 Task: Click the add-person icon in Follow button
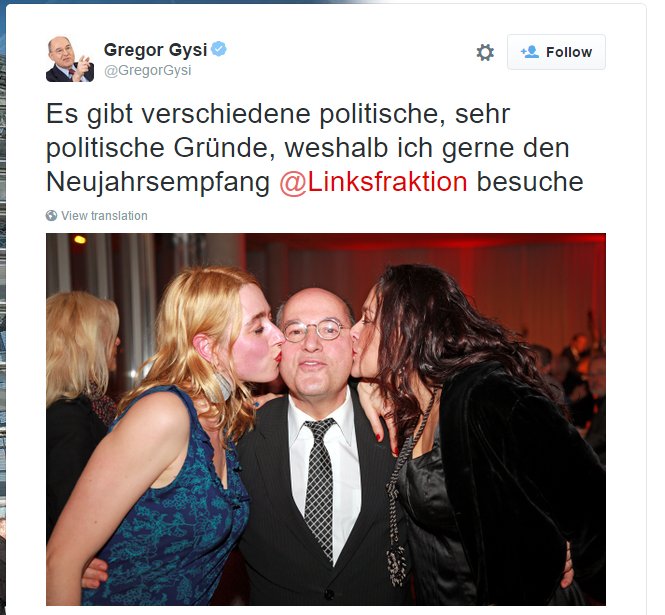pos(530,52)
